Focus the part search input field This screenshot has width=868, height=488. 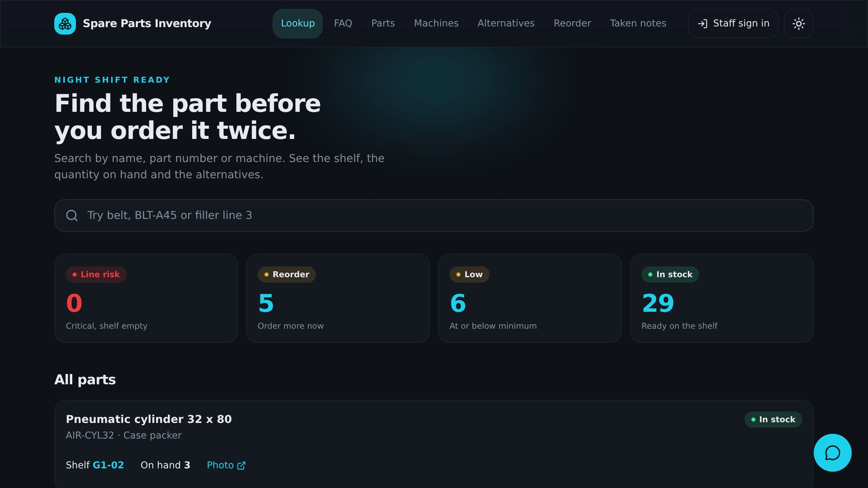click(x=434, y=215)
